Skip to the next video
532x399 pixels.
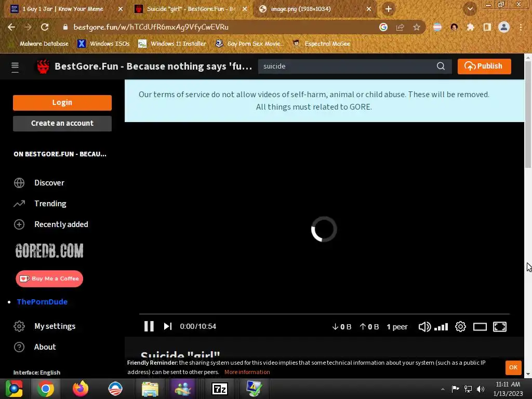(x=168, y=326)
